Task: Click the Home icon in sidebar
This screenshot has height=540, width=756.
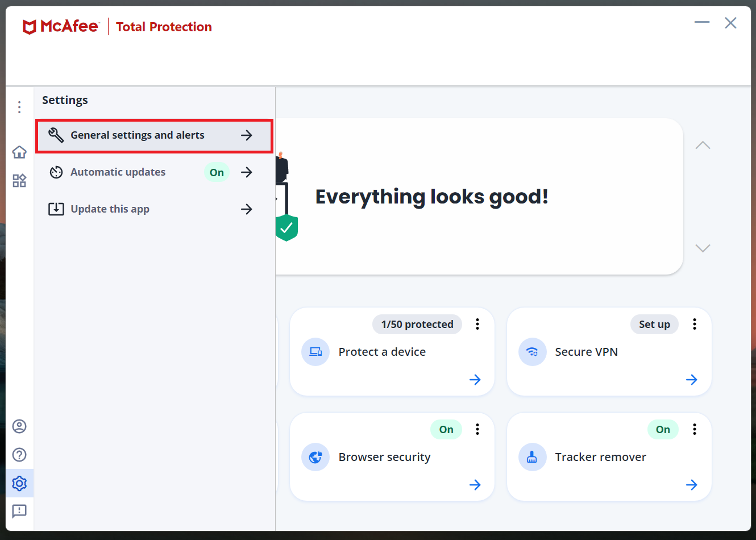Action: [19, 152]
